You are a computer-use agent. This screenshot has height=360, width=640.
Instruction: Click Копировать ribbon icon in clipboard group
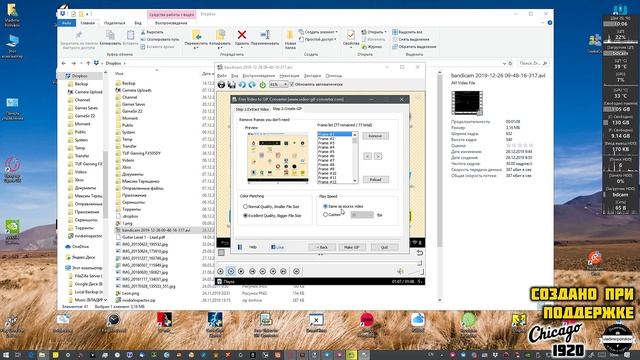(x=110, y=38)
